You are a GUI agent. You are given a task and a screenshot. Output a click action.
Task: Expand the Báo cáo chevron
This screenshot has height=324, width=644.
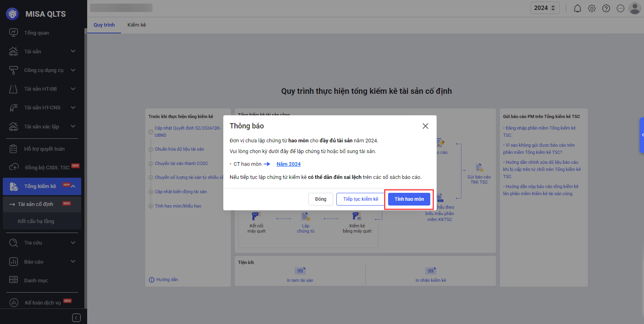(x=73, y=262)
